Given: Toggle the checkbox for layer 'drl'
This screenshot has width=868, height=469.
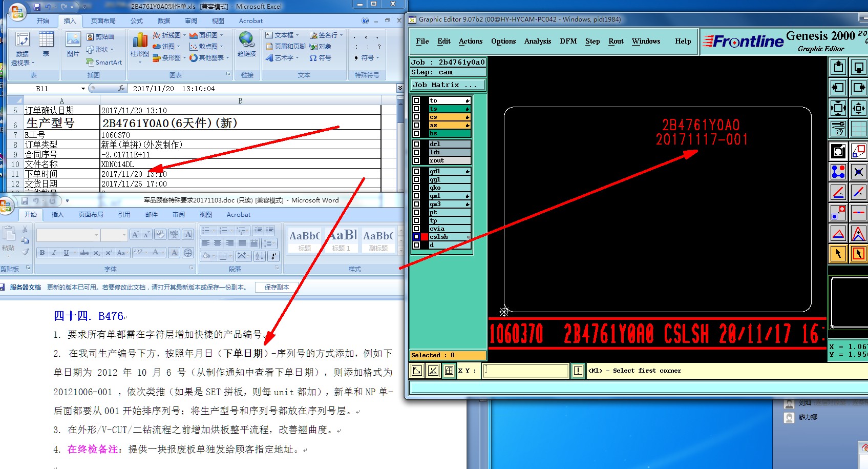Looking at the screenshot, I should point(416,144).
